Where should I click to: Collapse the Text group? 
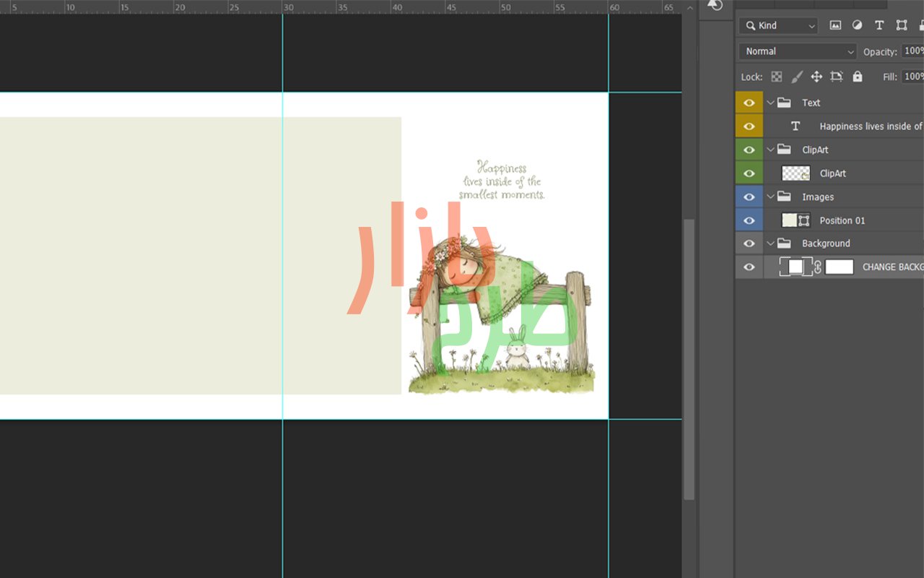[770, 103]
